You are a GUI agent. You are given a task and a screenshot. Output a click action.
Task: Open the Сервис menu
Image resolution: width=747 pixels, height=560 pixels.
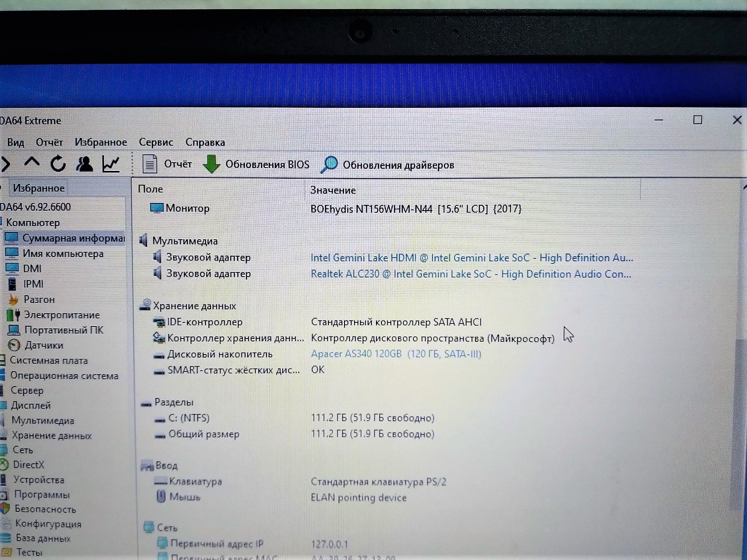coord(156,142)
